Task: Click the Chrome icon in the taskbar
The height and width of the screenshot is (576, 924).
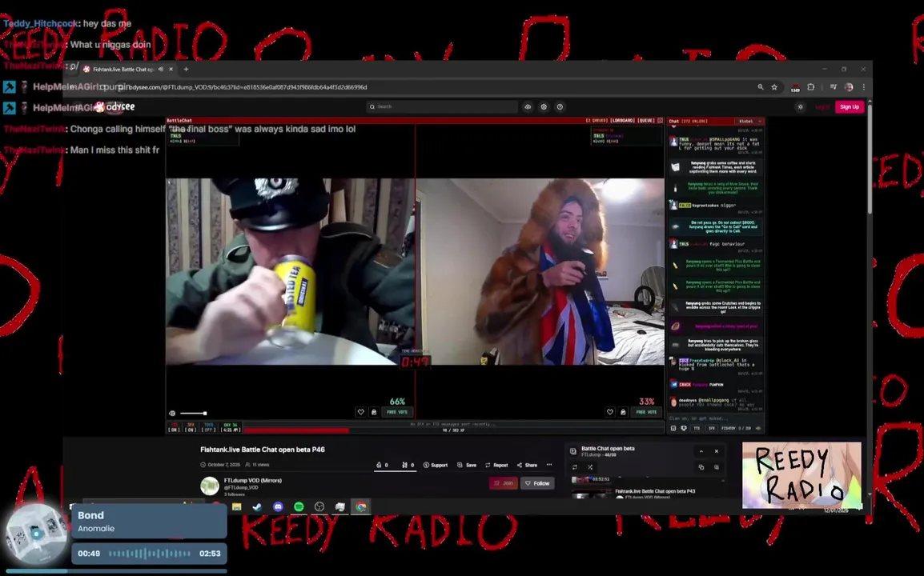Action: click(x=360, y=507)
